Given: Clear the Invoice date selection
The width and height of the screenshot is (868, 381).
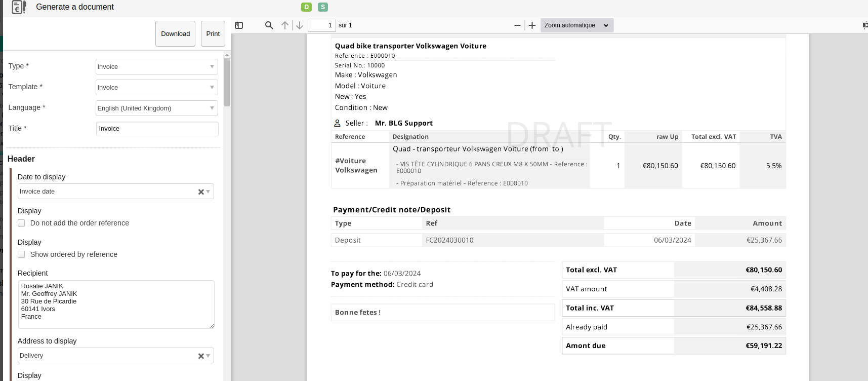Looking at the screenshot, I should (201, 192).
